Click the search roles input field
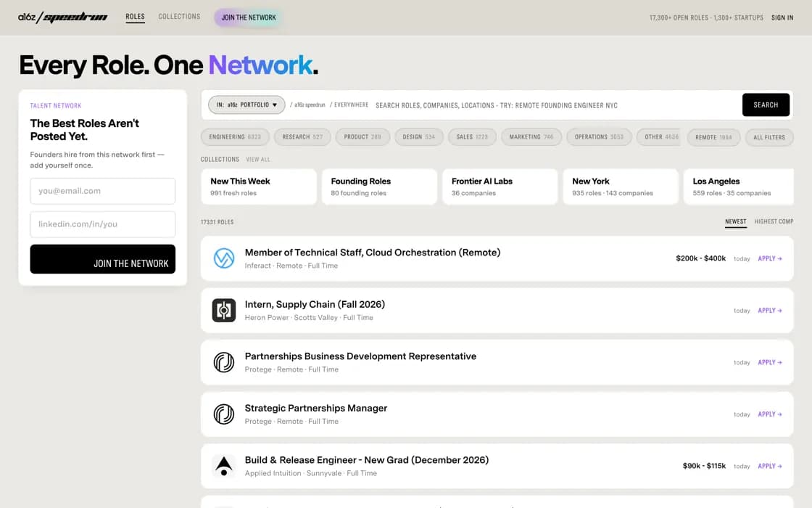 tap(554, 105)
